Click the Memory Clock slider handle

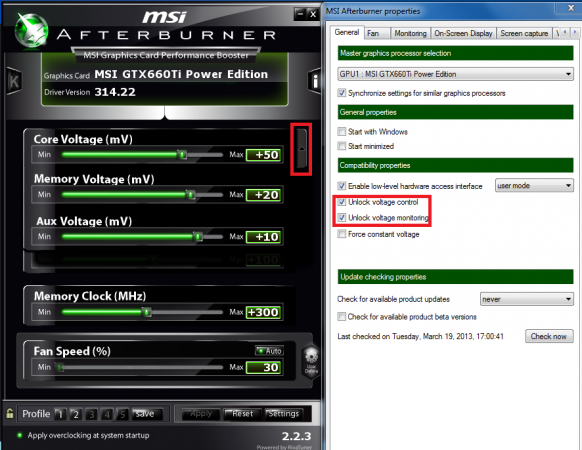(x=147, y=312)
